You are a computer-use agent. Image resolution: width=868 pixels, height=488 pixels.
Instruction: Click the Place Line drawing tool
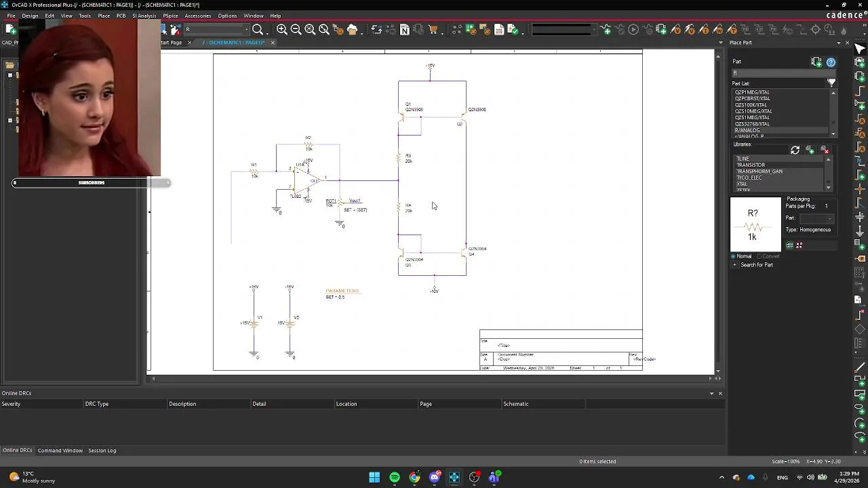860,367
